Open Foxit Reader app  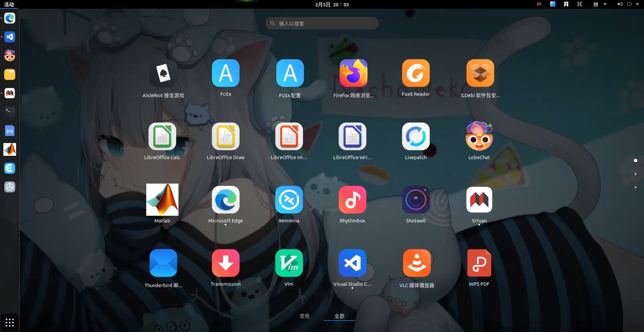click(x=416, y=73)
